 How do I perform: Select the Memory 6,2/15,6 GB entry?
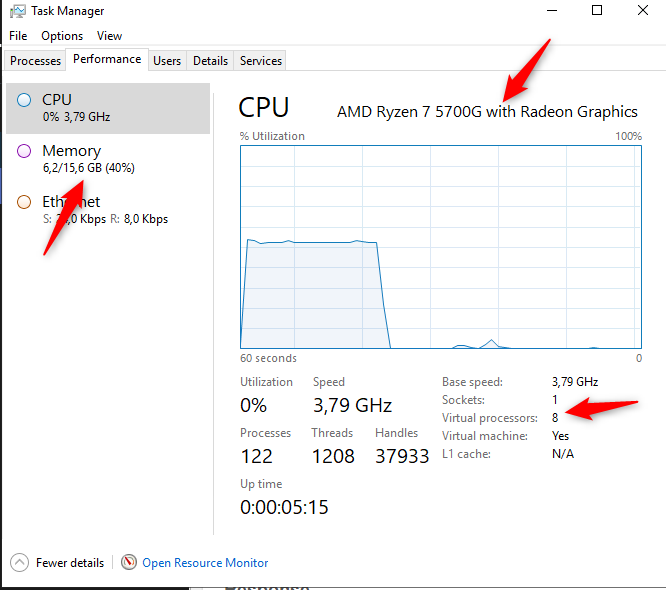[108, 159]
